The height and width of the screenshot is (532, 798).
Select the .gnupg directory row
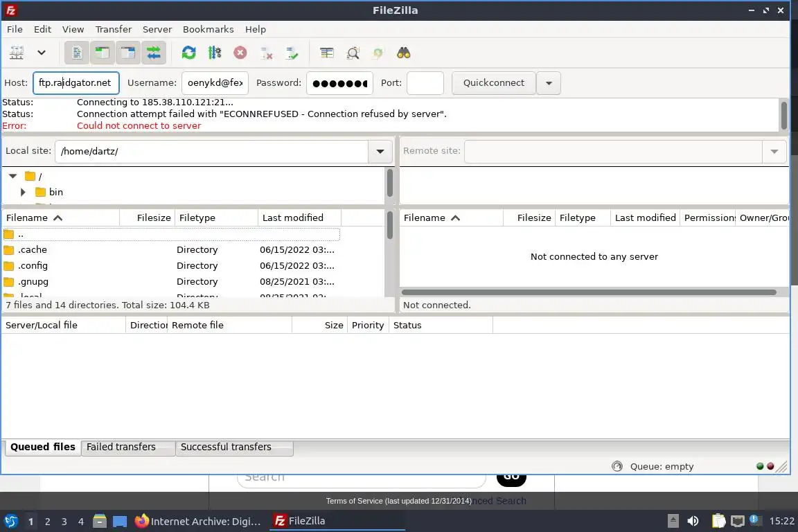pyautogui.click(x=171, y=281)
